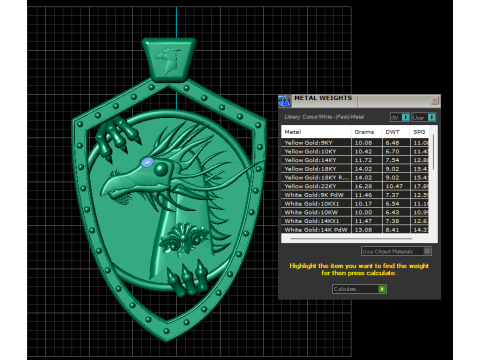Click the 6.70 DWT value
Image resolution: width=480 pixels, height=360 pixels.
click(392, 151)
